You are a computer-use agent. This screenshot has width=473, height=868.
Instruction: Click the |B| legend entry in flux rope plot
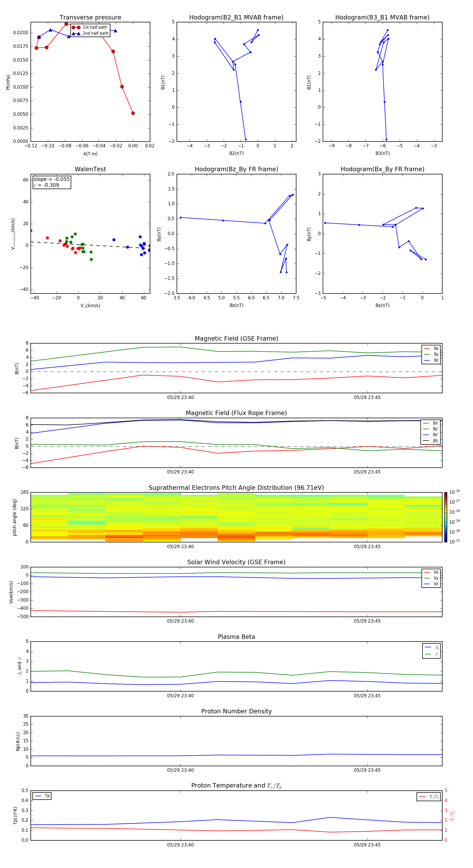click(431, 441)
